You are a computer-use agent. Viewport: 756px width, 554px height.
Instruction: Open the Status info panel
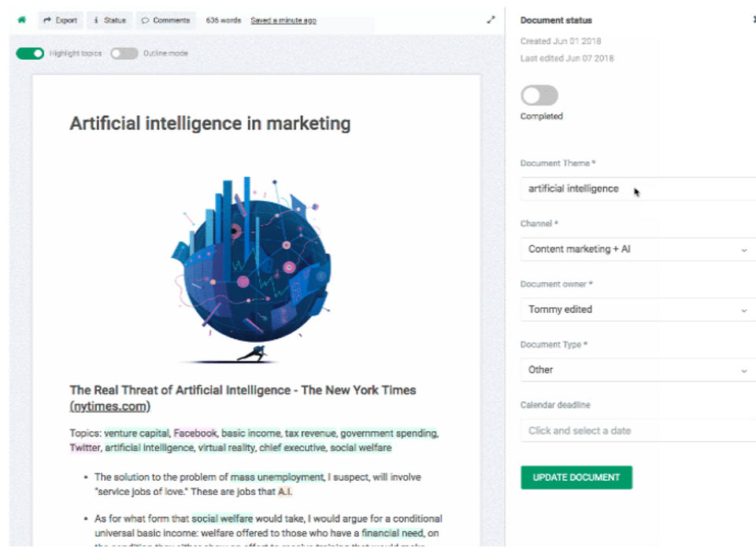point(109,20)
